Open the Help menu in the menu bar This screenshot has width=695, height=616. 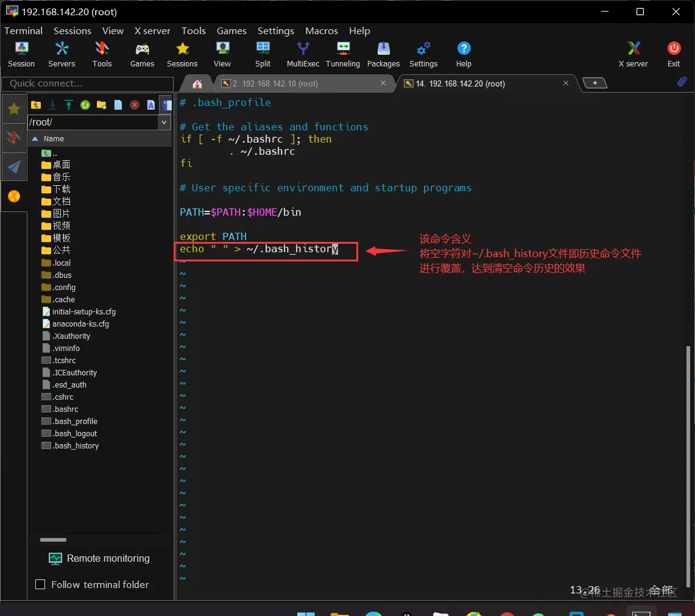point(359,30)
